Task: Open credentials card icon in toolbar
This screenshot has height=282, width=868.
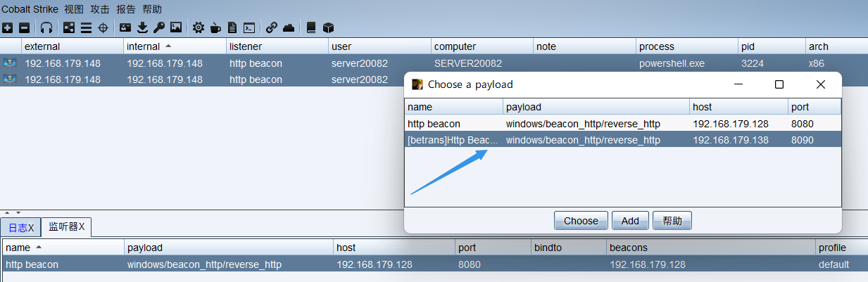Action: pyautogui.click(x=125, y=27)
